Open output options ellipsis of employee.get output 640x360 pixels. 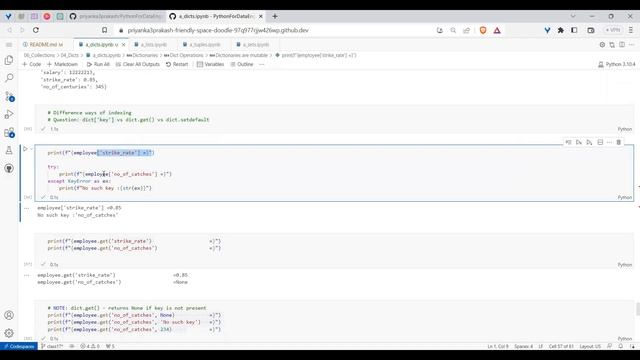pos(27,276)
